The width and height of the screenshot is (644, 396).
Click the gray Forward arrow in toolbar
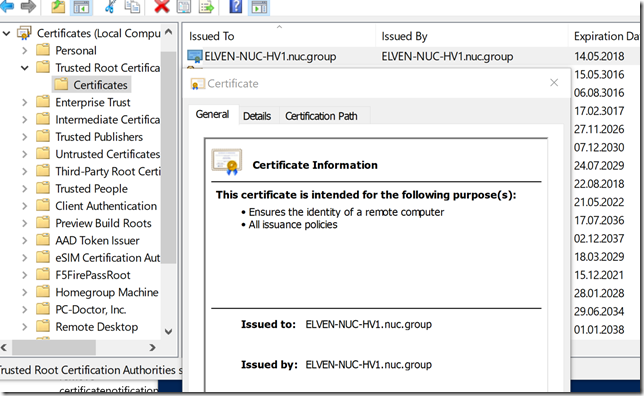click(28, 6)
